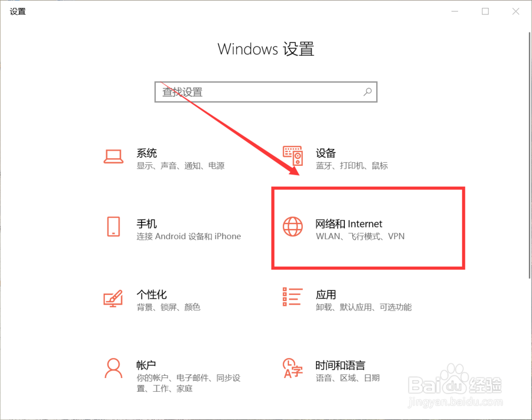532x420 pixels.
Task: Click the magnifier search icon
Action: pyautogui.click(x=368, y=92)
